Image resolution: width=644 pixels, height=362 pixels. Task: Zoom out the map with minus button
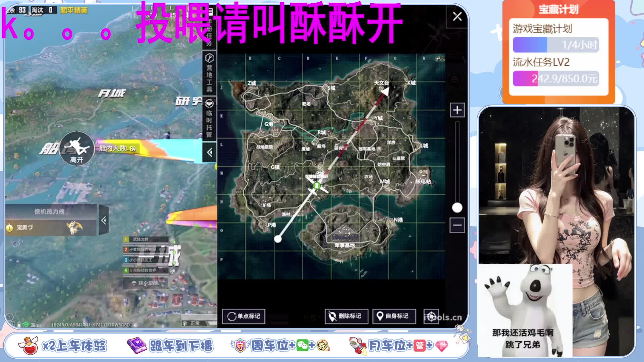pyautogui.click(x=457, y=225)
